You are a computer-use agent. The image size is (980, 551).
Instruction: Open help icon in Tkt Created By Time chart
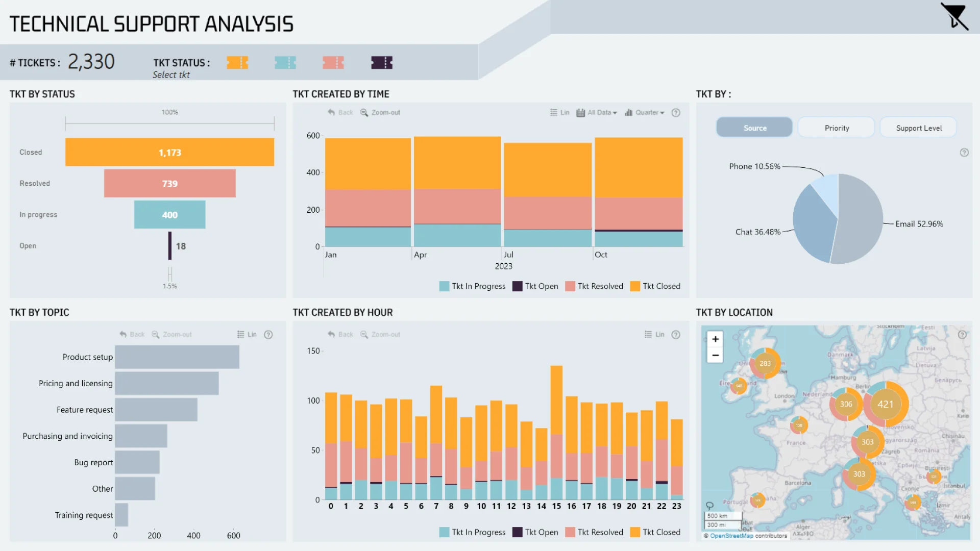click(676, 112)
